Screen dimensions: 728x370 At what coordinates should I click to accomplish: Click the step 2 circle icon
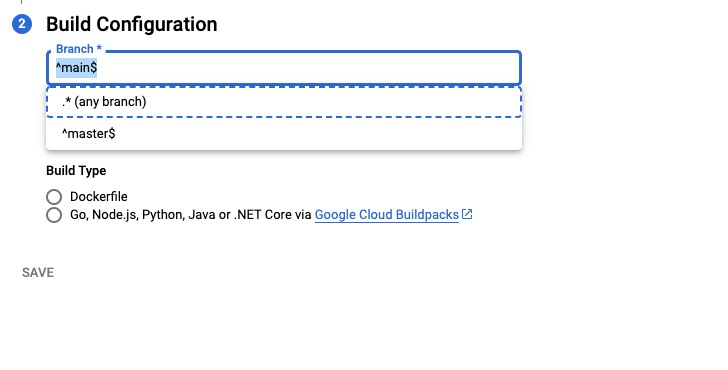tap(22, 24)
